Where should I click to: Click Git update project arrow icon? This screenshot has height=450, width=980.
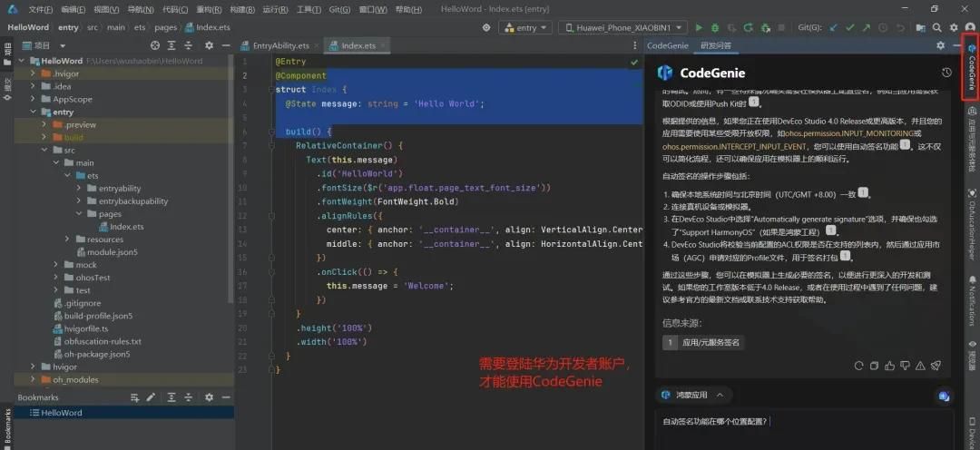(x=833, y=27)
